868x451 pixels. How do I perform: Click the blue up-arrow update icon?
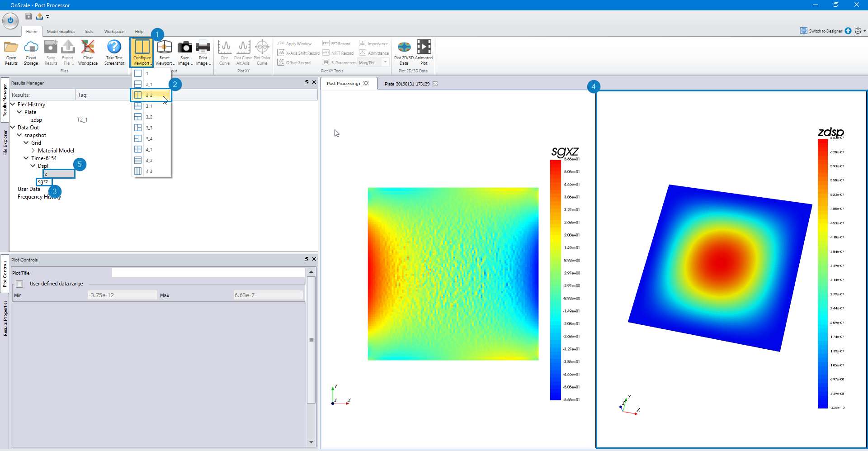pos(848,31)
